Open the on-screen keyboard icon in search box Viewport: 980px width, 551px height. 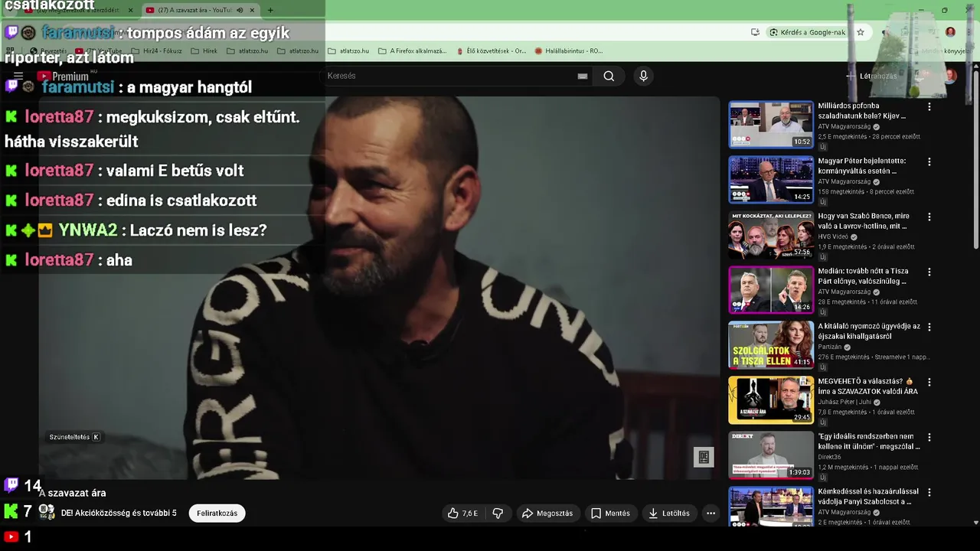583,76
